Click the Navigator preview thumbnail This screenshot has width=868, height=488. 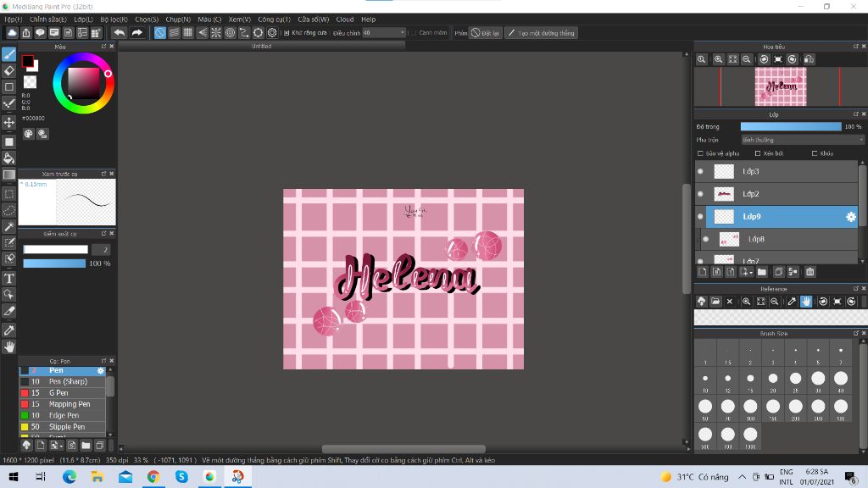pos(780,86)
